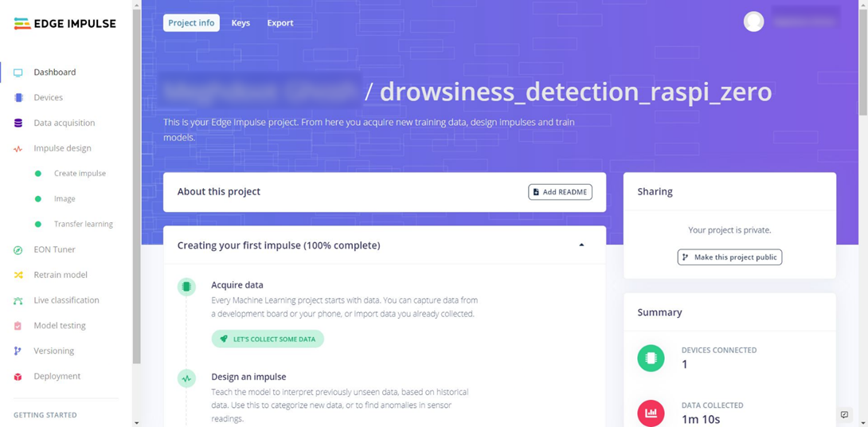Switch to the Keys tab

coord(240,23)
